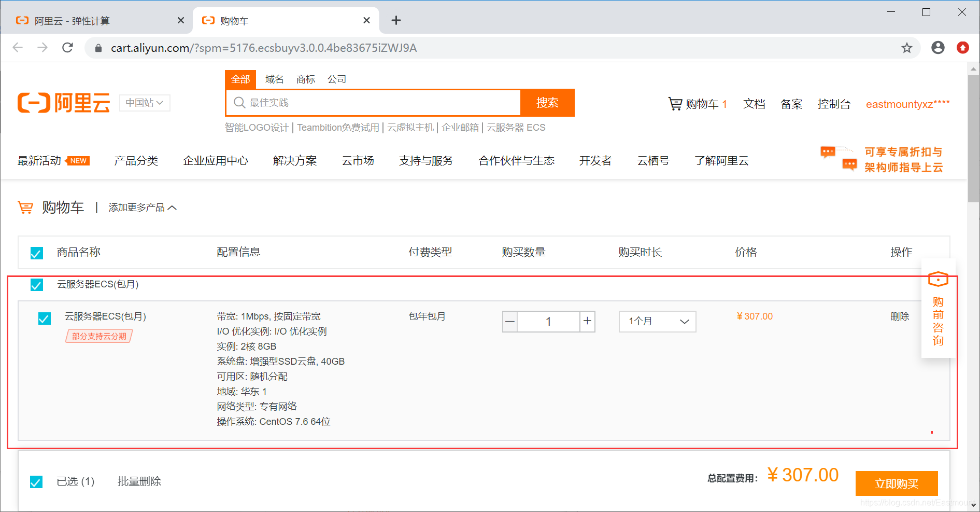Decrease purchase quantity with minus button
The image size is (980, 512).
[510, 322]
